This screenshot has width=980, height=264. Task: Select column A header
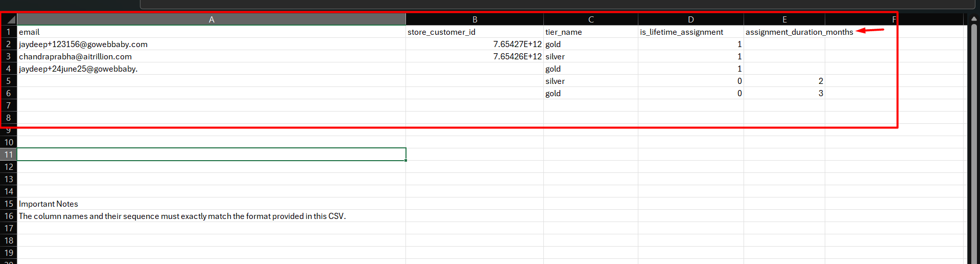pyautogui.click(x=211, y=19)
